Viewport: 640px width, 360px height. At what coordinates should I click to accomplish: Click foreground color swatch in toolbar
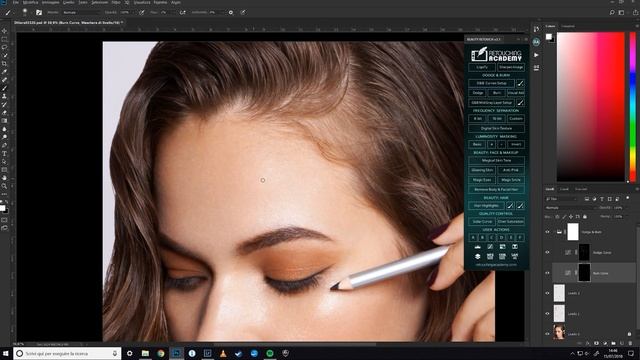coord(2,208)
